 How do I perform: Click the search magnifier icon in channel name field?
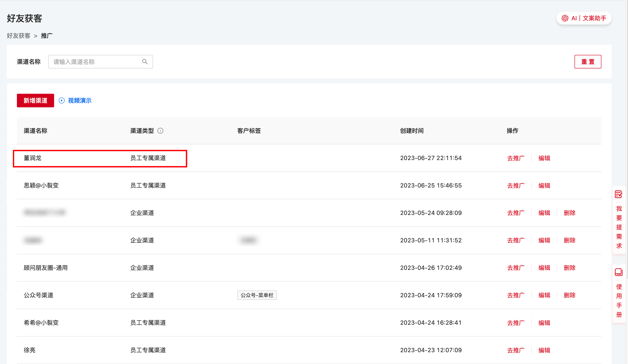click(145, 61)
